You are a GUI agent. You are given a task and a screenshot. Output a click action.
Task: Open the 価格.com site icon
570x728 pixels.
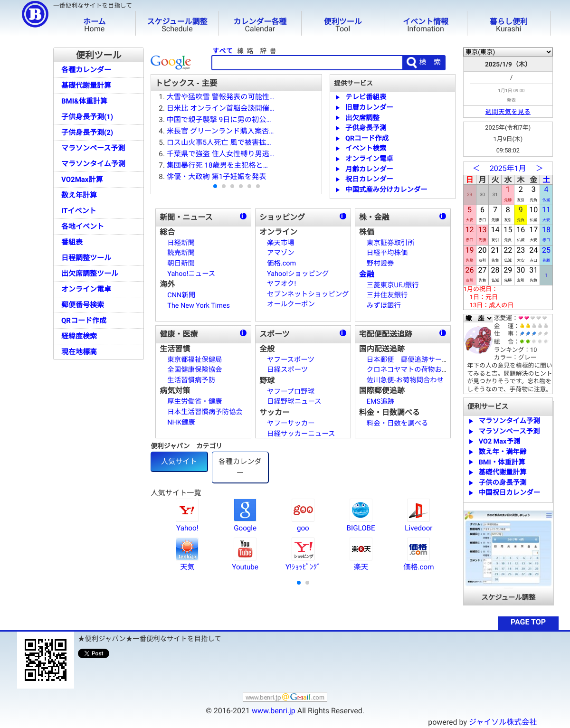[x=418, y=549]
